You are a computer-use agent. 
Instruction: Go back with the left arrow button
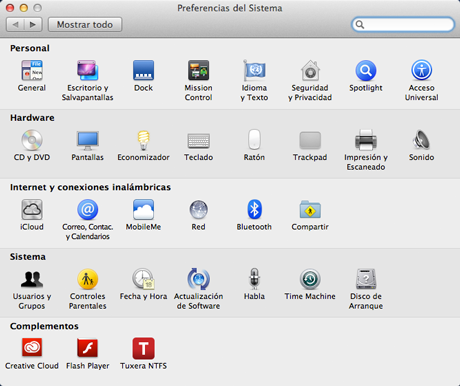(x=15, y=25)
